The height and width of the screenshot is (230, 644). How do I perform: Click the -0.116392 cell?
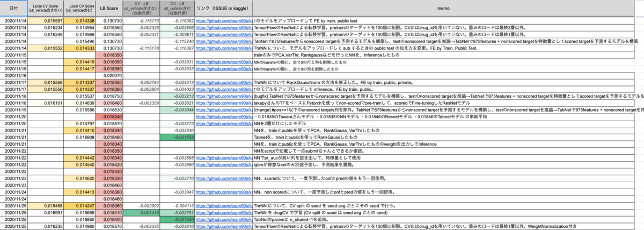[x=177, y=20]
